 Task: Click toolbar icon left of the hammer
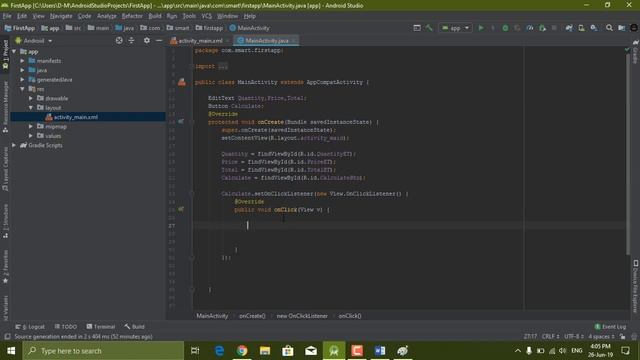tap(417, 28)
